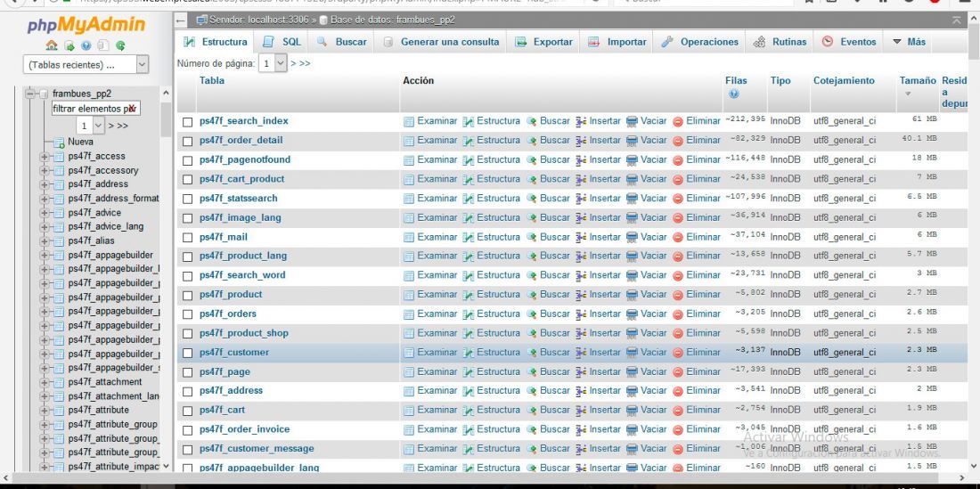Click the Nueva new-table icon in tree
Viewport: 980px width, 489px height.
[59, 143]
